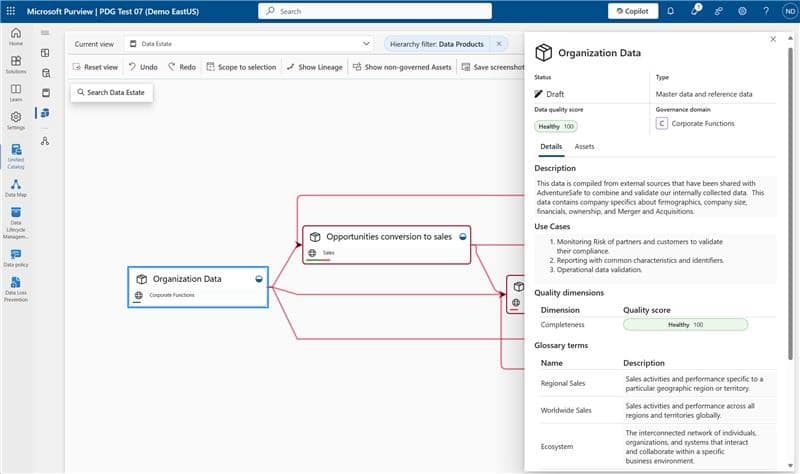Viewport: 800px width, 474px height.
Task: Click Completeness quality score bar
Action: click(x=685, y=325)
